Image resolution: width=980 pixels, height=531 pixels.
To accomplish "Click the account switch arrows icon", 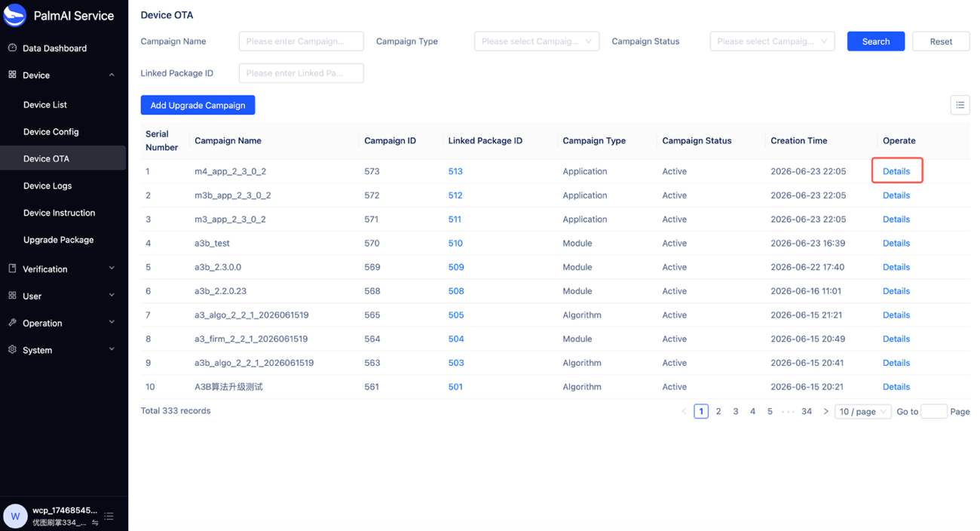I will click(x=95, y=523).
